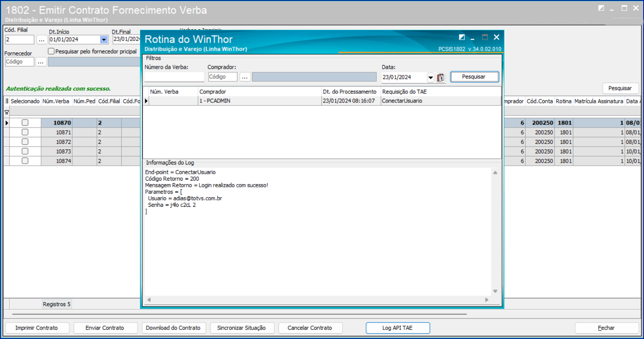This screenshot has height=339, width=644.
Task: Click the calendar icon next to Data field
Action: click(441, 77)
